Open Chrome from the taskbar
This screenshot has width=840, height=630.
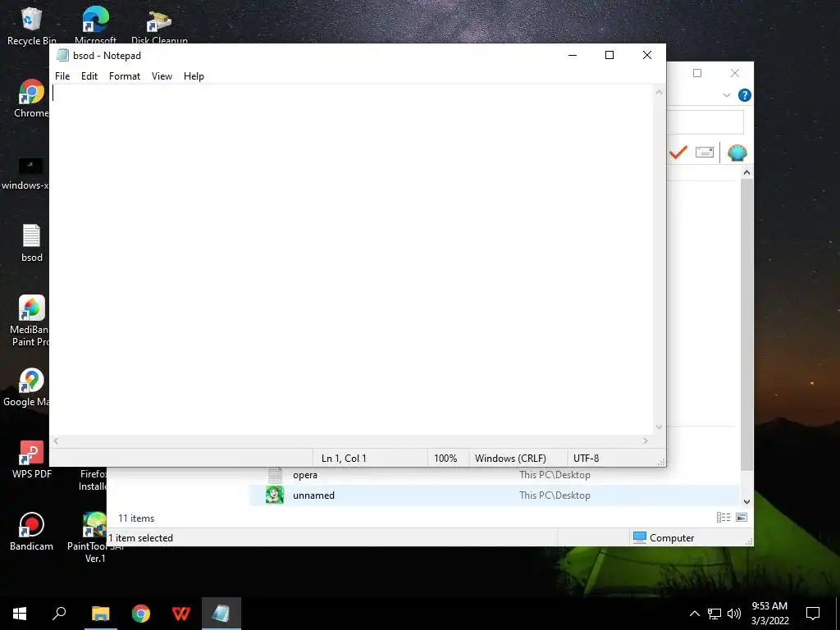coord(141,614)
